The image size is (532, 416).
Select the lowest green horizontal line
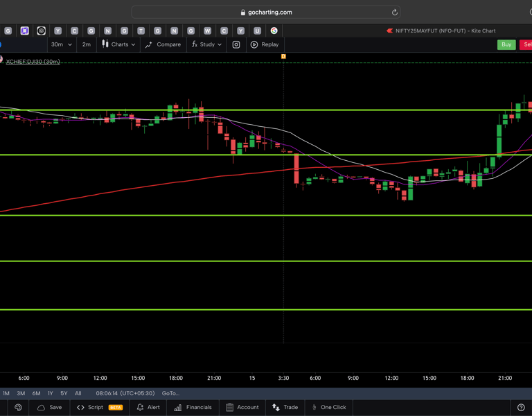[266, 310]
